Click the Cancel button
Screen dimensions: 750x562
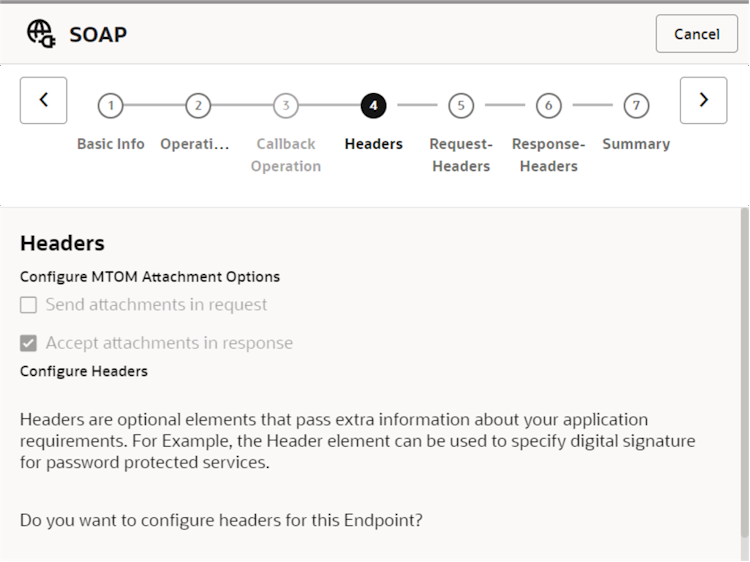pos(696,34)
